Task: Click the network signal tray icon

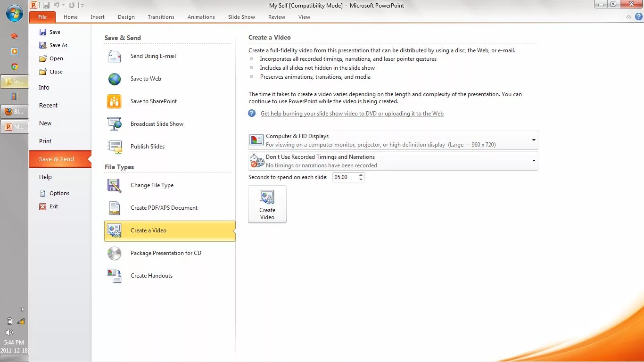Action: 21,321
